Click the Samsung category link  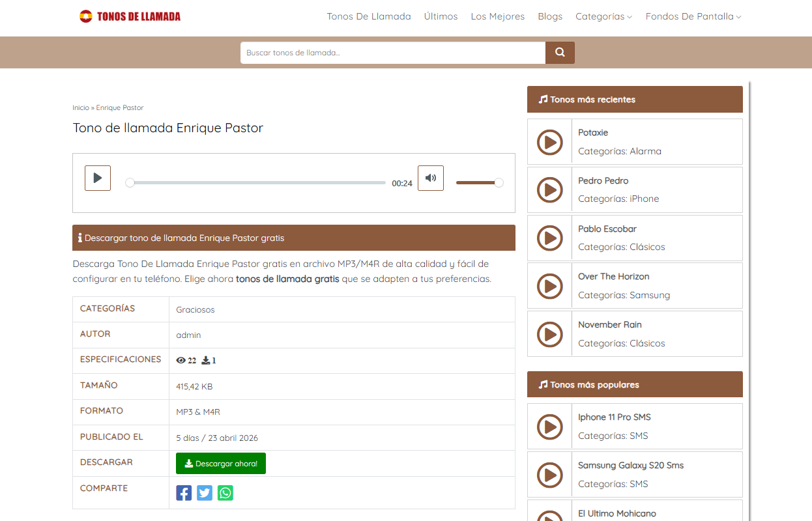coord(650,295)
